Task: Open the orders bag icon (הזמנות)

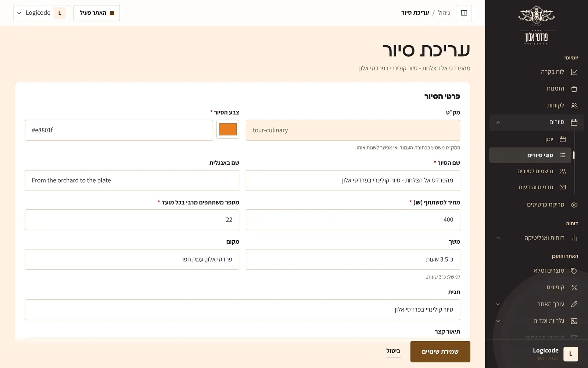Action: [574, 89]
